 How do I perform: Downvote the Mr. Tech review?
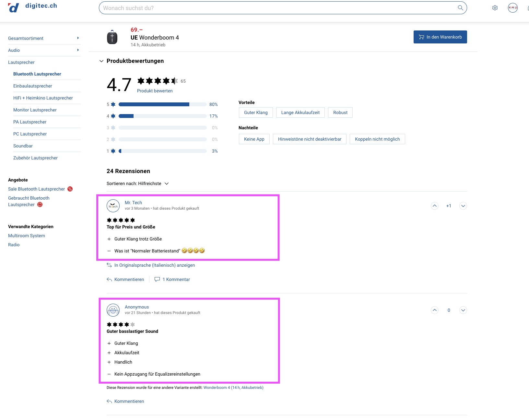point(463,206)
